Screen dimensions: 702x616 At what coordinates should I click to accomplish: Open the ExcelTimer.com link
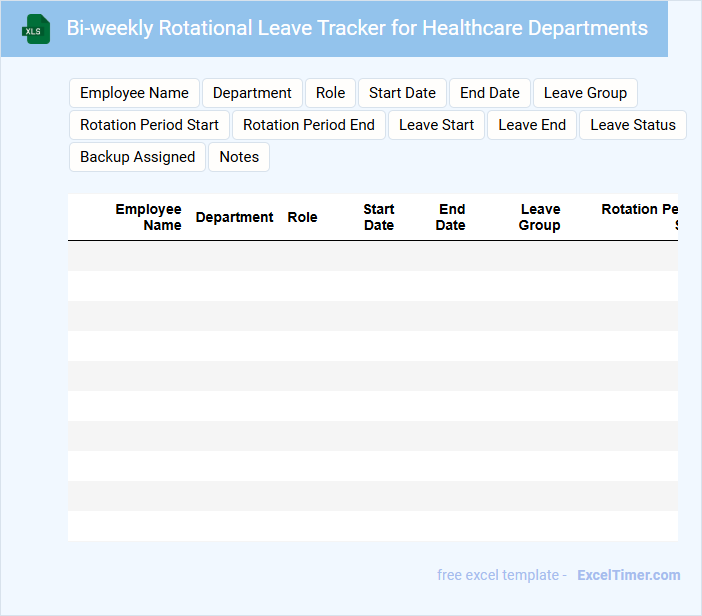pos(628,575)
